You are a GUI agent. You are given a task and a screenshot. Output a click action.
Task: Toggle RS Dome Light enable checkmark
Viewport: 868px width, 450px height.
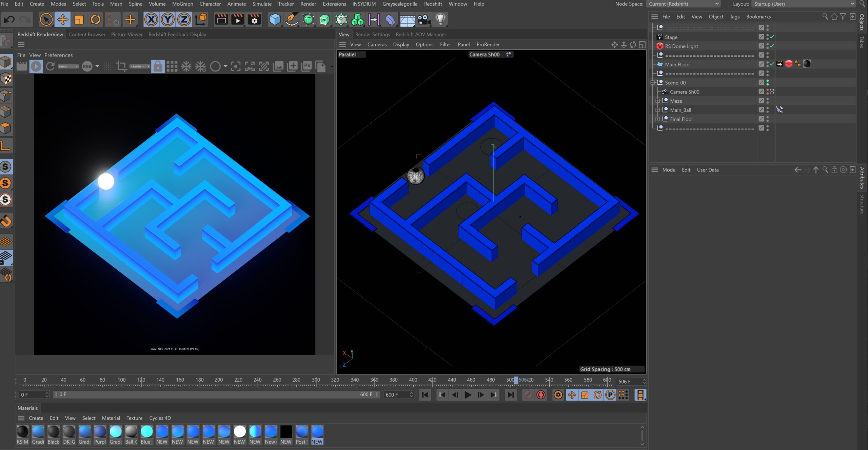point(772,46)
